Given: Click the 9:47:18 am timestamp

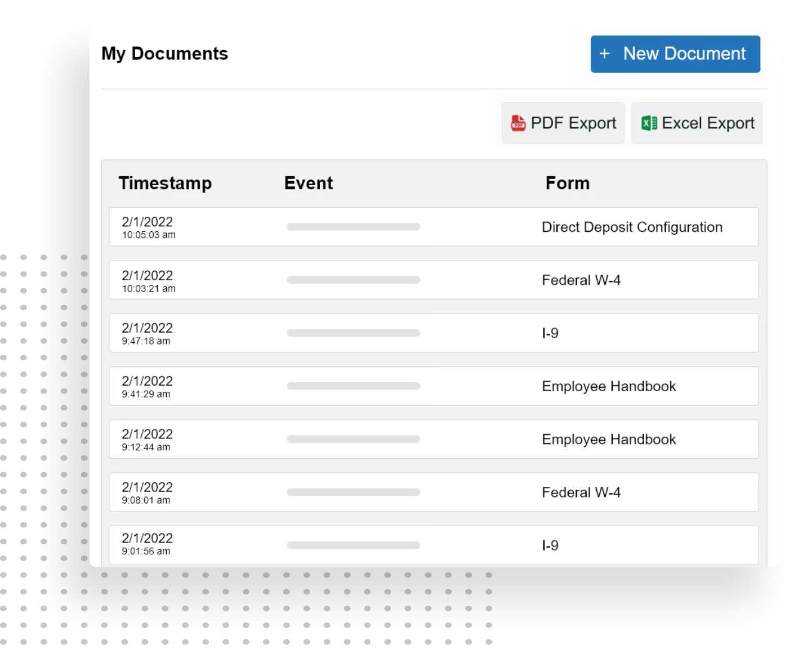Looking at the screenshot, I should coord(146,341).
